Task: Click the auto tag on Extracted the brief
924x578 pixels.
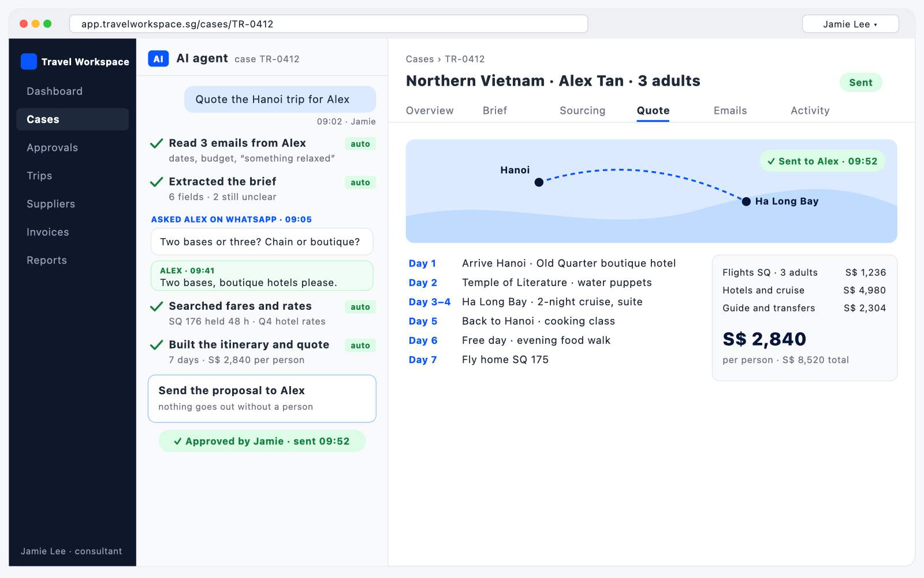Action: pos(360,183)
